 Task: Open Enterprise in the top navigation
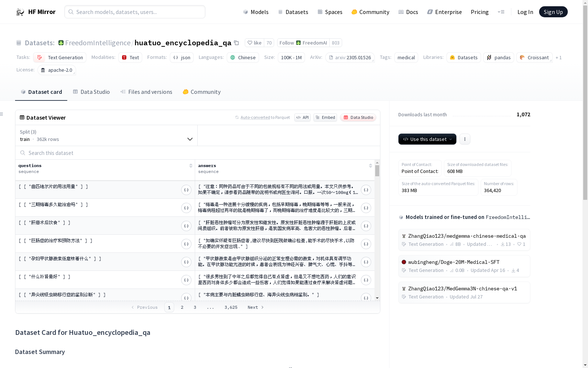444,12
